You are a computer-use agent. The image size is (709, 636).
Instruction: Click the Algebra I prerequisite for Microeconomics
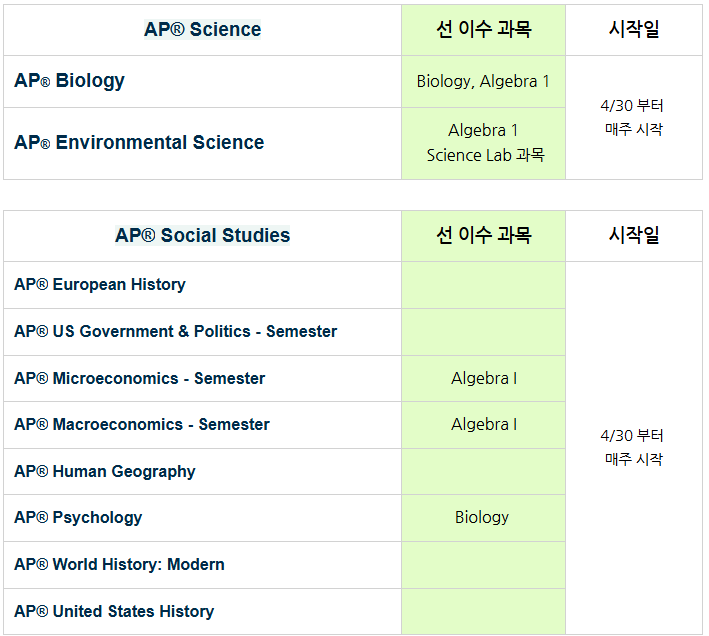484,379
